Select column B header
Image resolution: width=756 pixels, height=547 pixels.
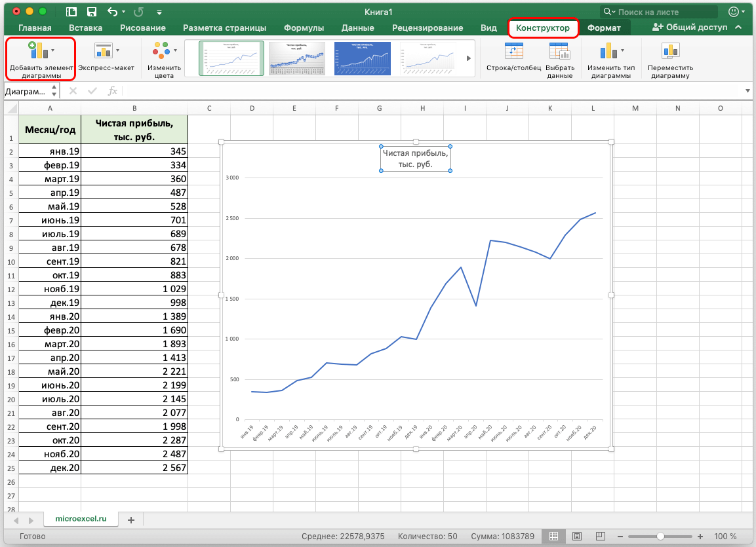coord(134,108)
